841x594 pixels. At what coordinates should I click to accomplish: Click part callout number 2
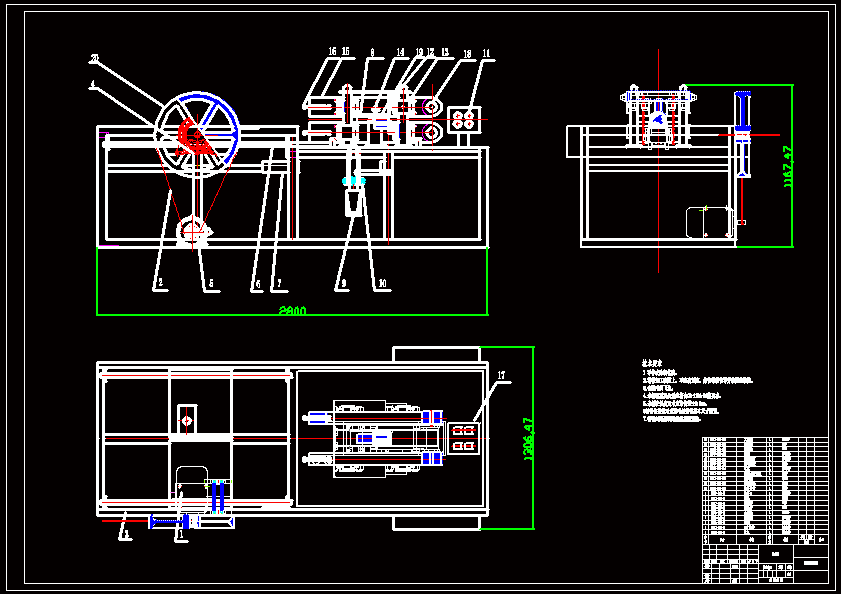pyautogui.click(x=160, y=282)
